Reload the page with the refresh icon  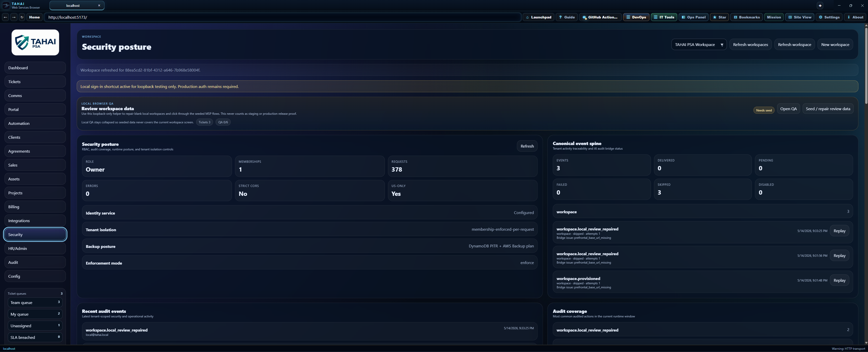tap(22, 17)
